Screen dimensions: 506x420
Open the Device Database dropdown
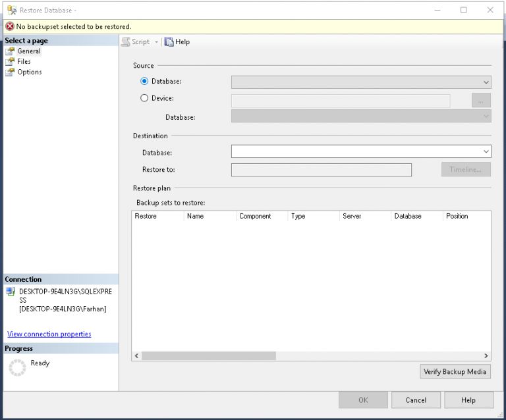pos(361,116)
